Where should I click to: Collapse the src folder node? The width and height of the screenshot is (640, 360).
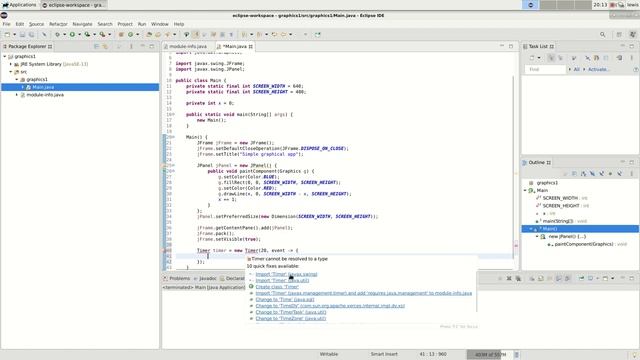(x=11, y=72)
